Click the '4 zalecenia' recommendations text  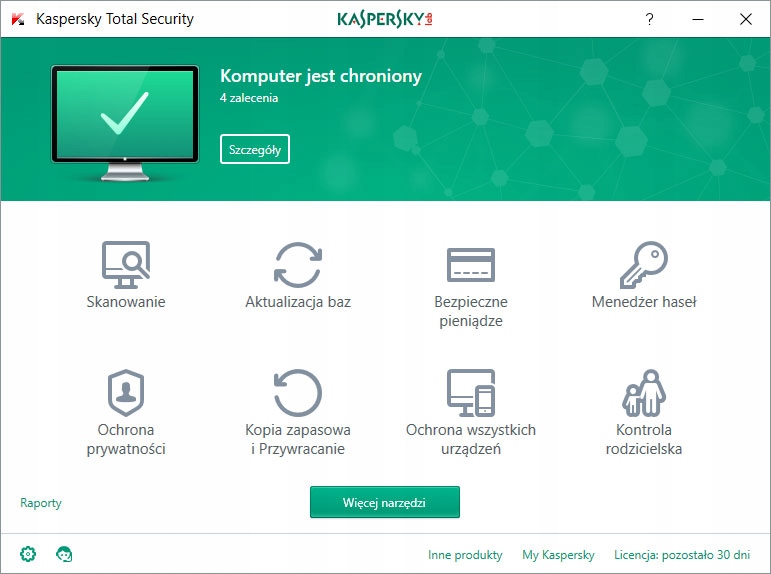coord(249,98)
